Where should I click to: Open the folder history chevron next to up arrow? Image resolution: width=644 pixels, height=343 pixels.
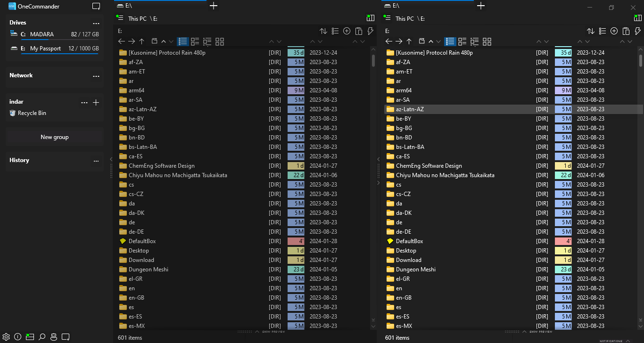tap(164, 41)
